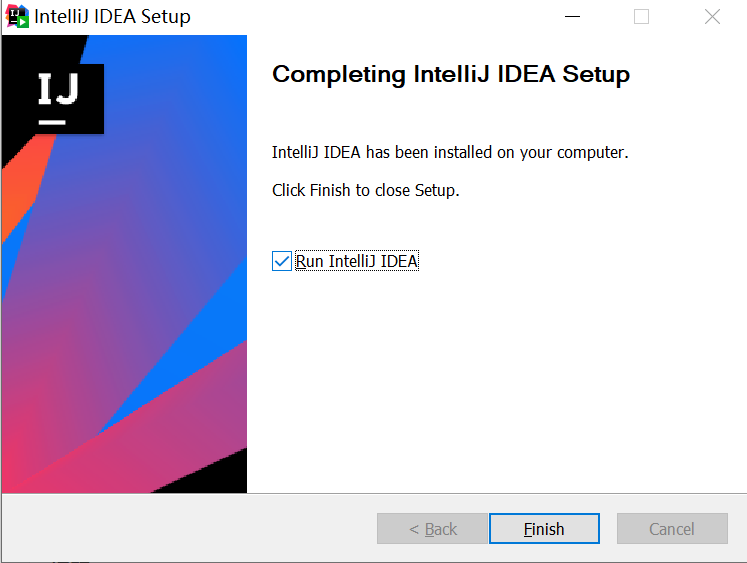
Task: Click Finish to close Setup
Action: pyautogui.click(x=544, y=529)
